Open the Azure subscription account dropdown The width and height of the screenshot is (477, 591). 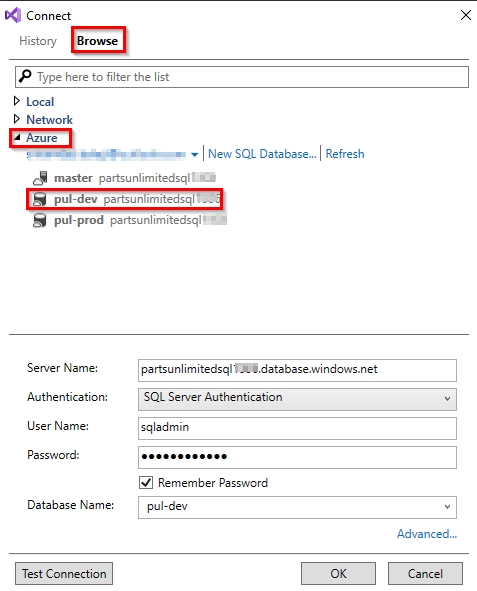pos(194,155)
